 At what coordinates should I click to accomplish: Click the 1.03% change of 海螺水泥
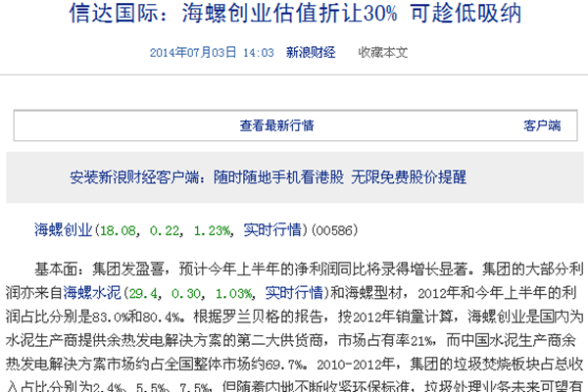click(x=234, y=293)
